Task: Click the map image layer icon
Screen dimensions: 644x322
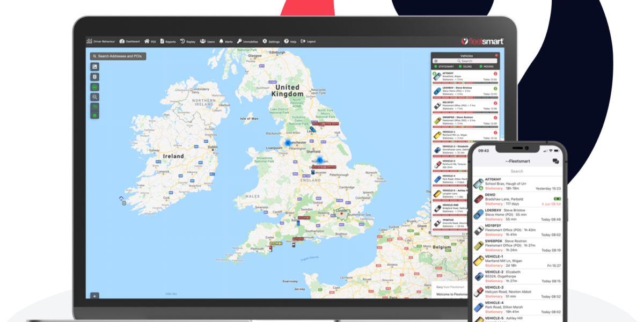Action: tap(94, 67)
